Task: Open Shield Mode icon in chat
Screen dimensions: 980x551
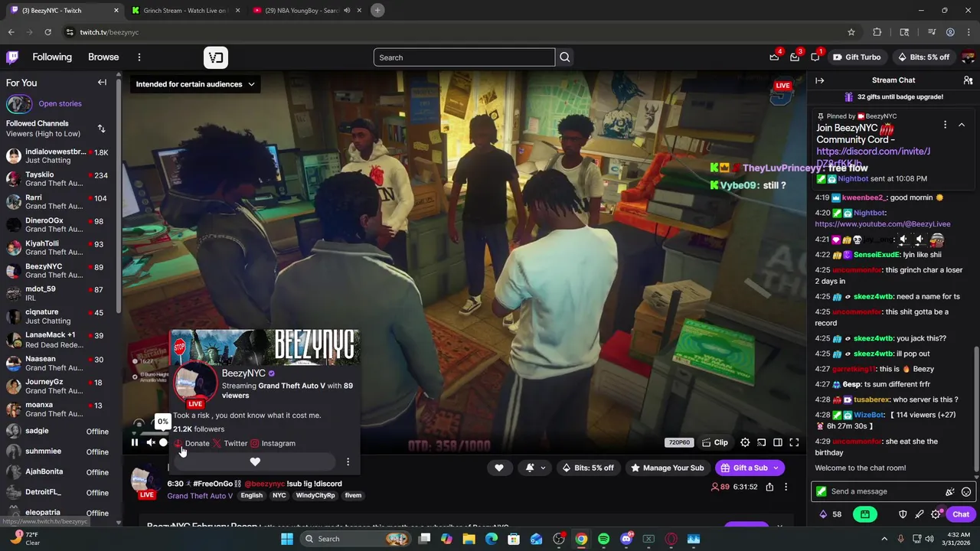Action: click(x=903, y=514)
